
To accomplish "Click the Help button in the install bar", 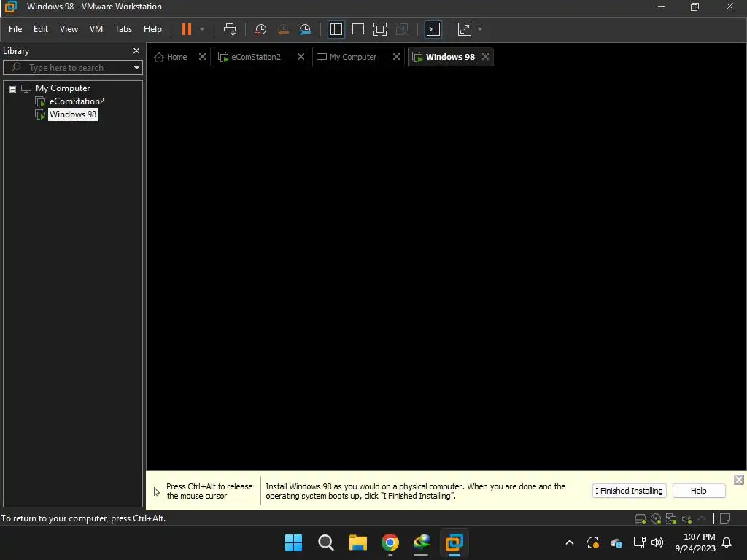I will (x=698, y=491).
